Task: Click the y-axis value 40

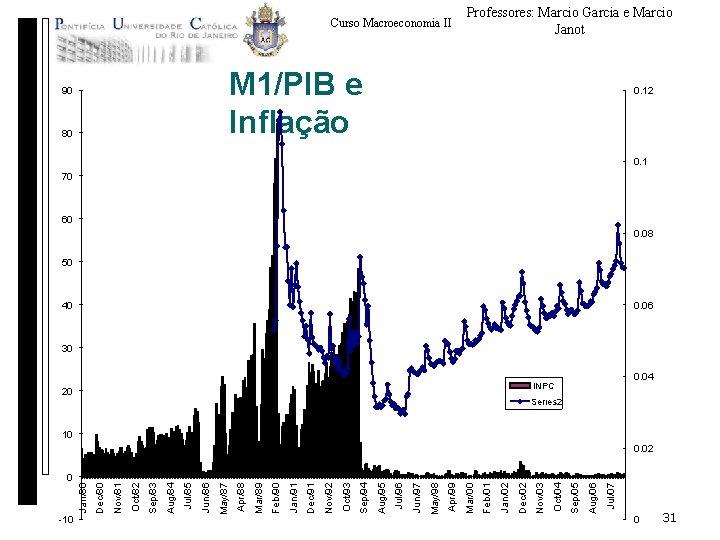Action: (x=67, y=305)
